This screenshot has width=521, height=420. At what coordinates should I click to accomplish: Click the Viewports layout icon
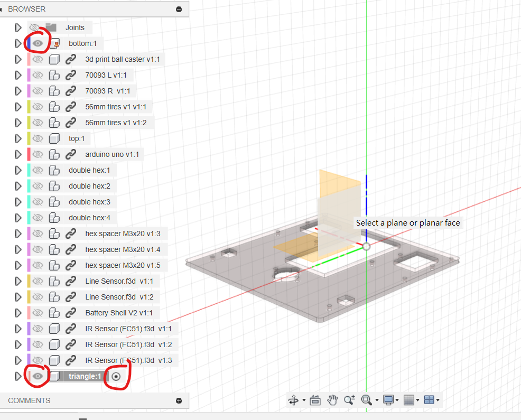[x=429, y=400]
